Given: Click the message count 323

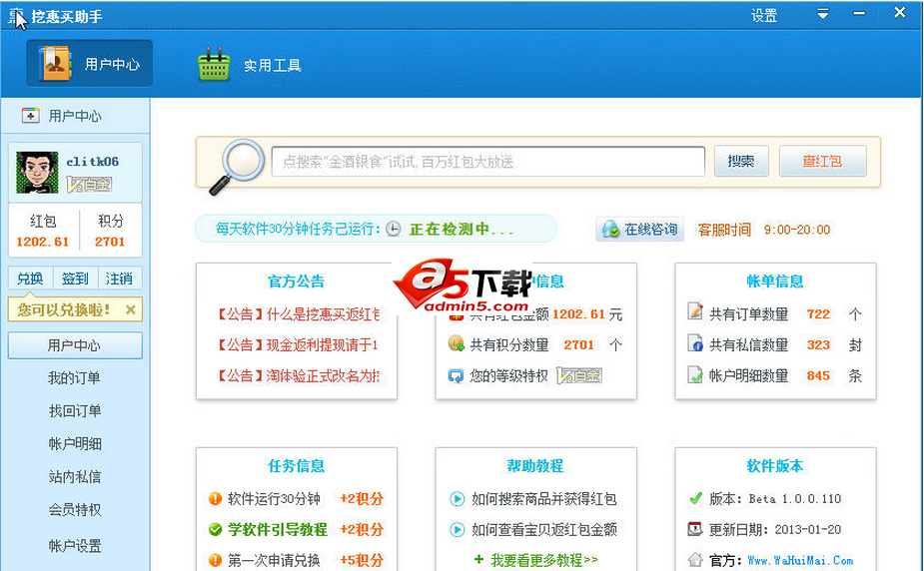Looking at the screenshot, I should click(818, 345).
